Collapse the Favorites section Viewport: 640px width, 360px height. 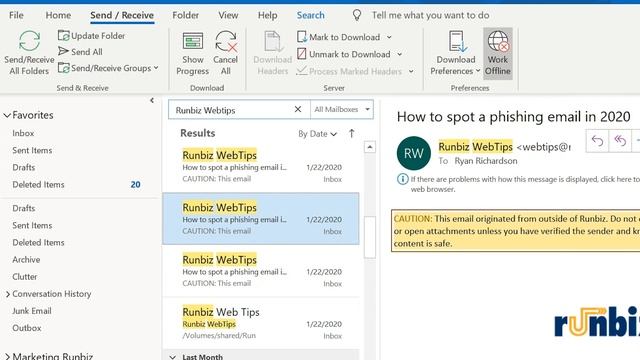point(7,116)
